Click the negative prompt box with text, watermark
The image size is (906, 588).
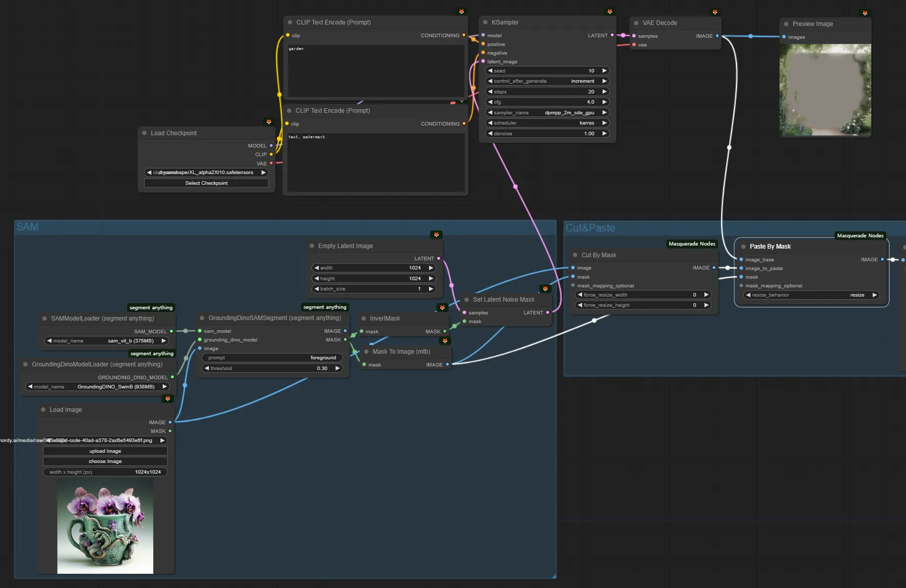pos(376,163)
